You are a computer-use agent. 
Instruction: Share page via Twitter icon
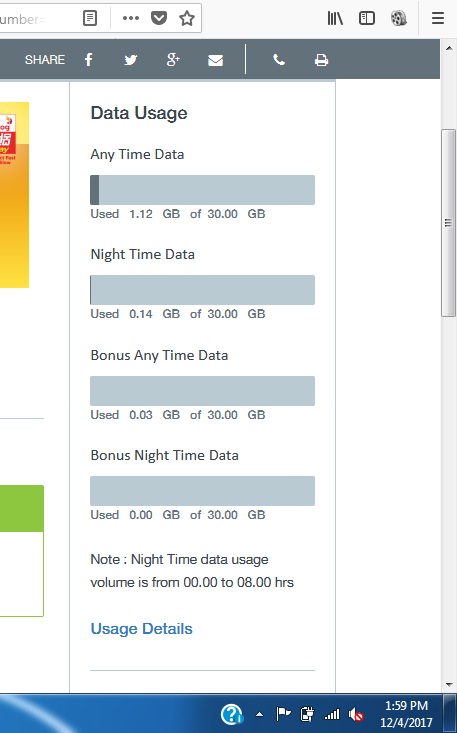(130, 60)
